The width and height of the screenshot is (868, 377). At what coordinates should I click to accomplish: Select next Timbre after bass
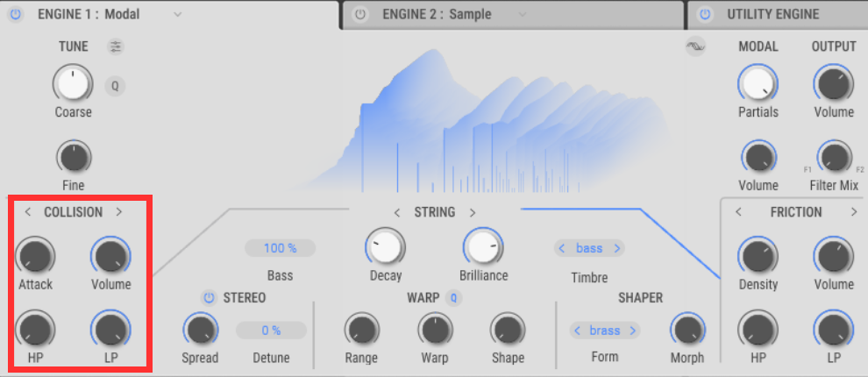pos(616,249)
